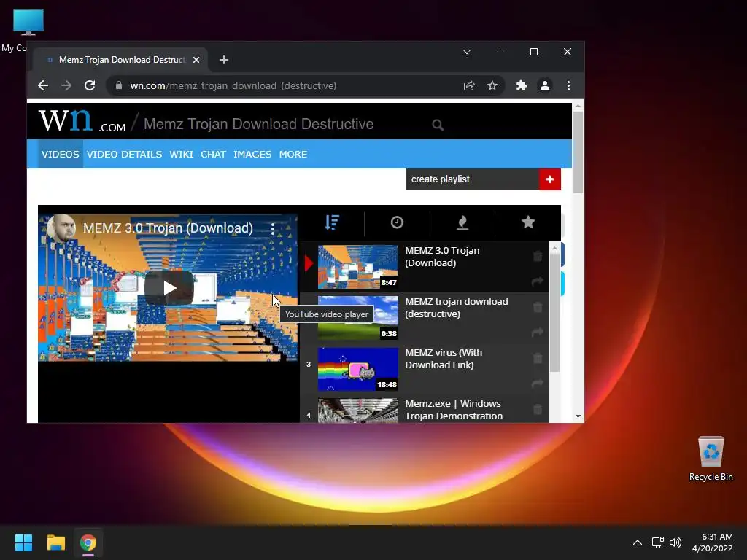
Task: Close the Memz Trojan Download tab
Action: click(196, 60)
